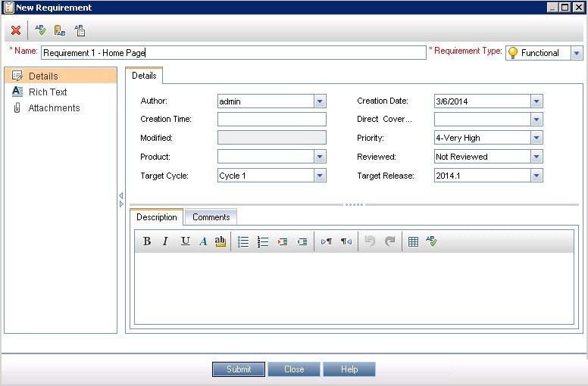Click into the Name input field
The height and width of the screenshot is (386, 588).
233,53
